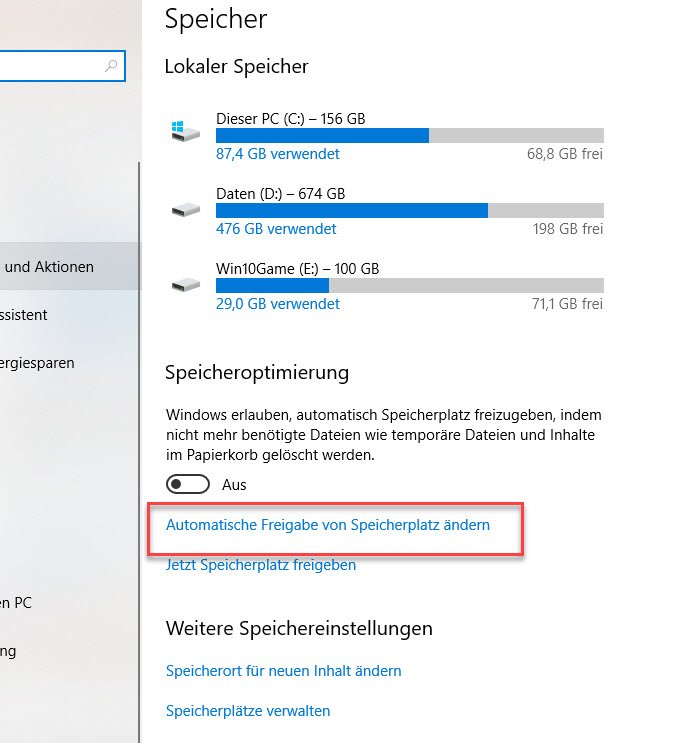Screen dimensions: 698x743
Task: Click the Daten (D:) storage usage bar
Action: [409, 210]
